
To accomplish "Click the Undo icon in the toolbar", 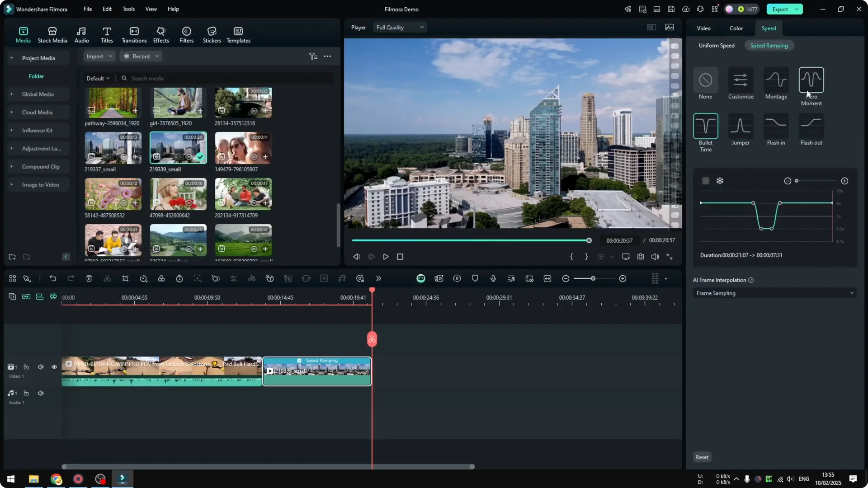I will click(x=53, y=278).
